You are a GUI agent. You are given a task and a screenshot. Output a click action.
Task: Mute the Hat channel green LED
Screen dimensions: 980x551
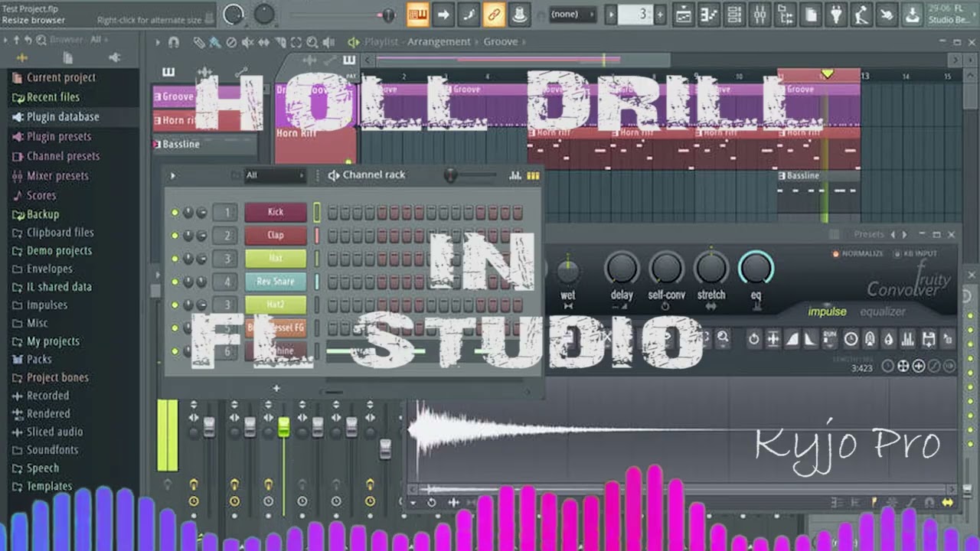click(175, 259)
